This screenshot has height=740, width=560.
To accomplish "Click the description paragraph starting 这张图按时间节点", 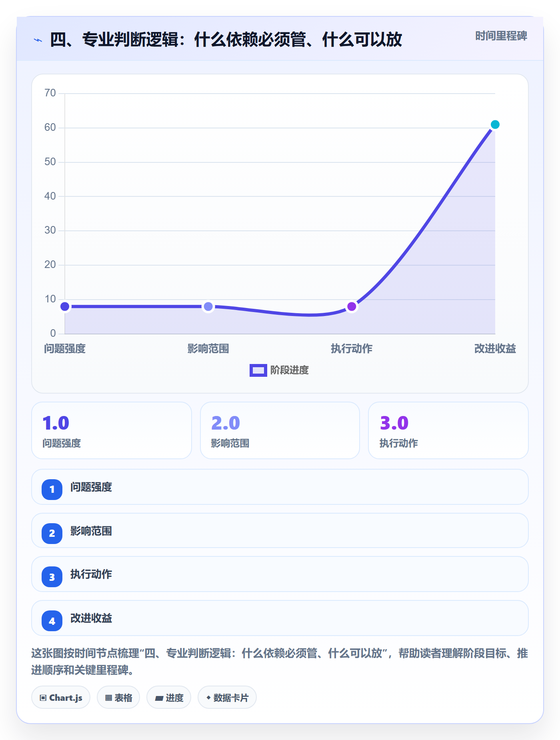I will pos(280,662).
